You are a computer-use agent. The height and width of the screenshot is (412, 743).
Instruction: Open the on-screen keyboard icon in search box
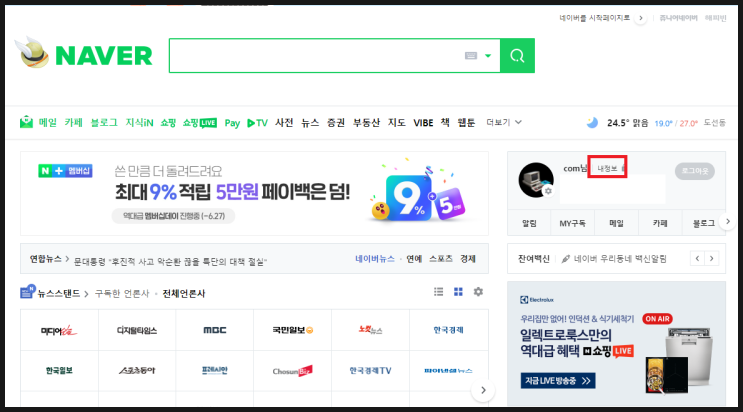[x=471, y=56]
